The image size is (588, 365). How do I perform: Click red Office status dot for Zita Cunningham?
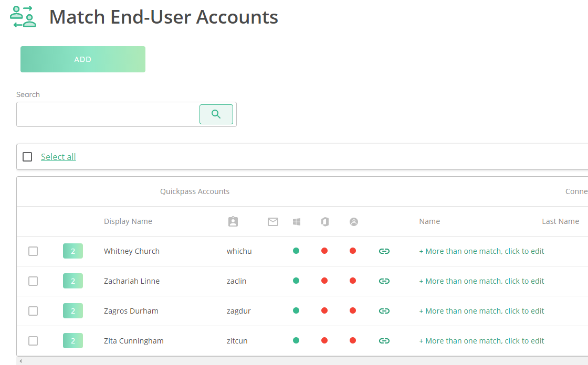tap(324, 340)
